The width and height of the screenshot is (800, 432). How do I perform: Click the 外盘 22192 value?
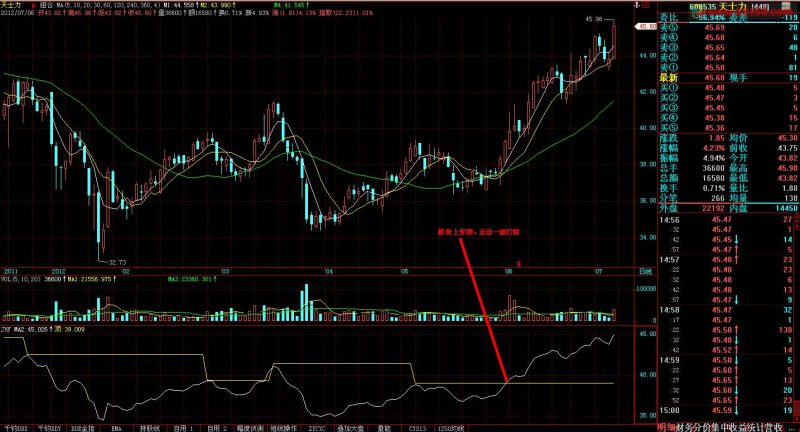[713, 209]
